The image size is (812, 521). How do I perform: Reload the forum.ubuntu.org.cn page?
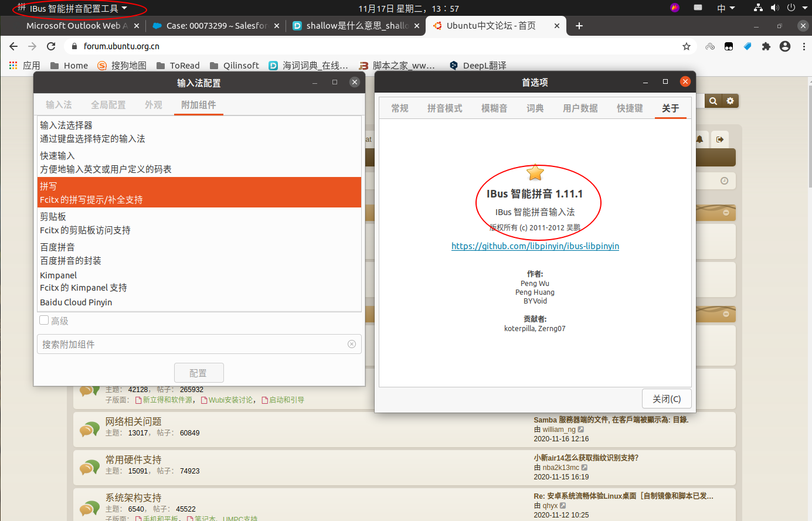(x=51, y=46)
